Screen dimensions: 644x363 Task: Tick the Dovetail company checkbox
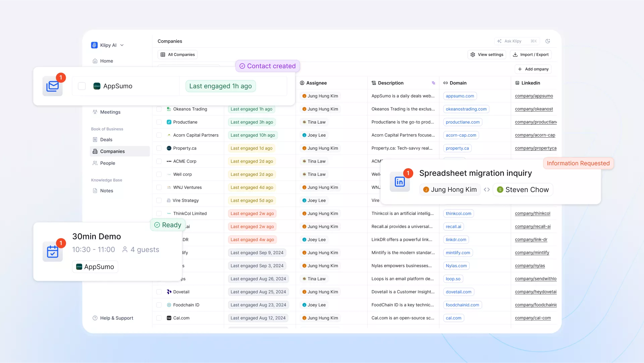[159, 292]
